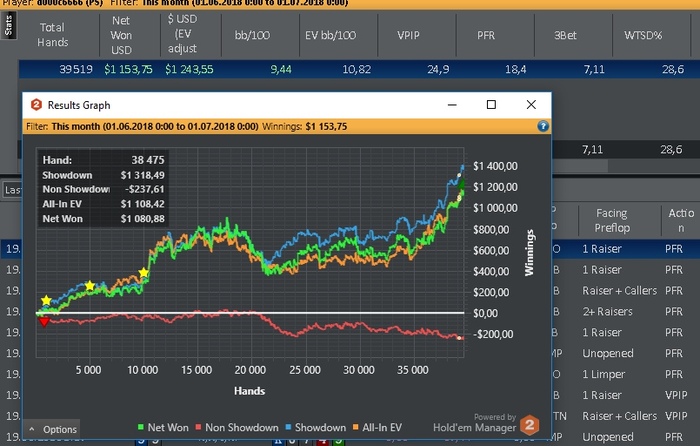Click the Hold'em Manager 2 logo icon
The height and width of the screenshot is (446, 700).
click(529, 425)
